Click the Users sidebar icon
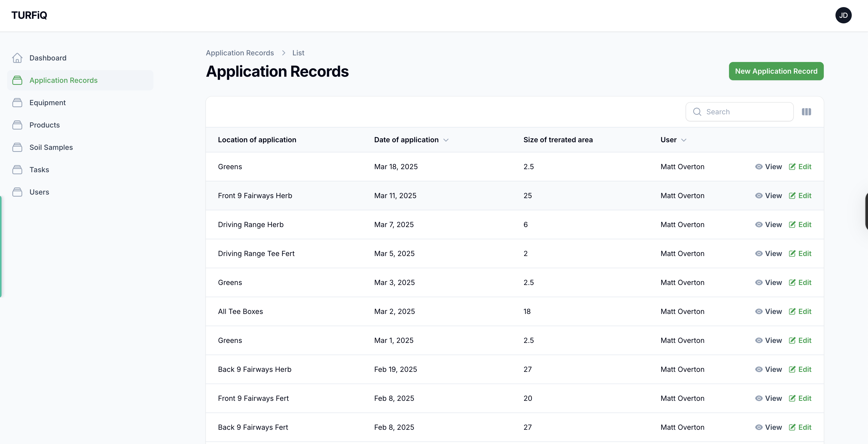This screenshot has height=444, width=868. point(18,192)
